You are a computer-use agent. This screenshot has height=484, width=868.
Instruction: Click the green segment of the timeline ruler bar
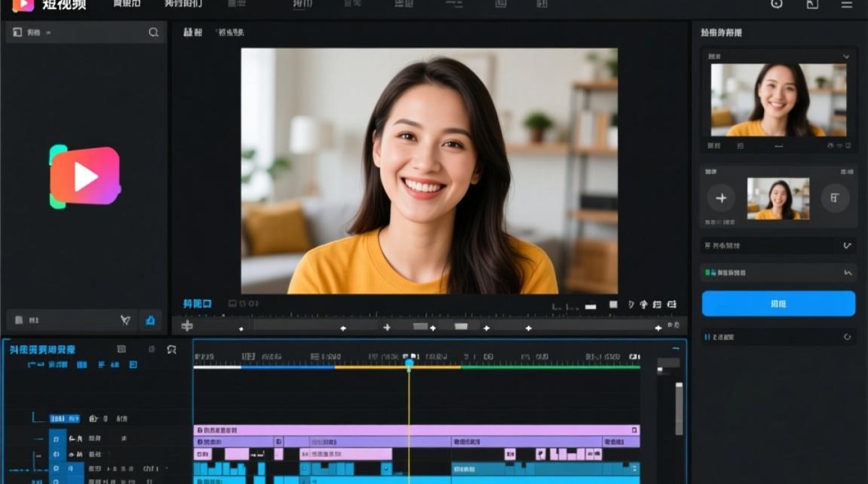coord(550,367)
